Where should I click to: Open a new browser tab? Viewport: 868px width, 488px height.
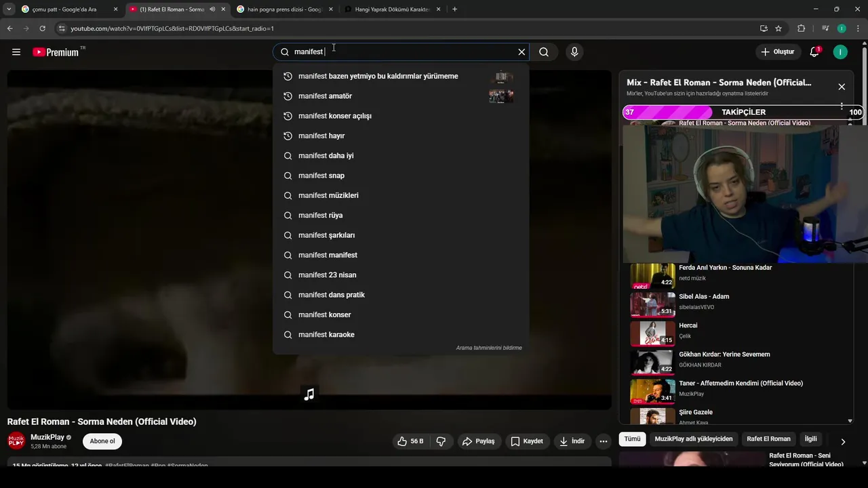pyautogui.click(x=454, y=9)
